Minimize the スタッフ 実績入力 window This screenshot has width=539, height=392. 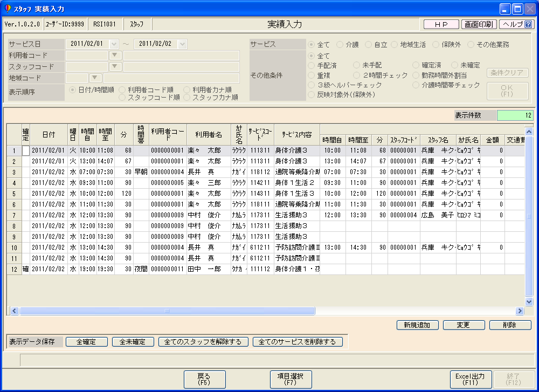pyautogui.click(x=505, y=9)
